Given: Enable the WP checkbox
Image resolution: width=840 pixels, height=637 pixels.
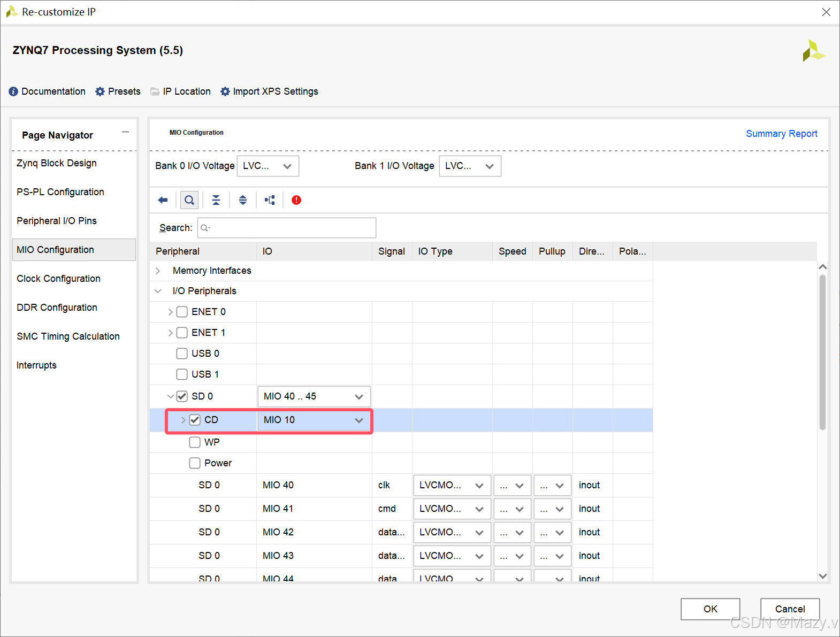Looking at the screenshot, I should pyautogui.click(x=195, y=442).
